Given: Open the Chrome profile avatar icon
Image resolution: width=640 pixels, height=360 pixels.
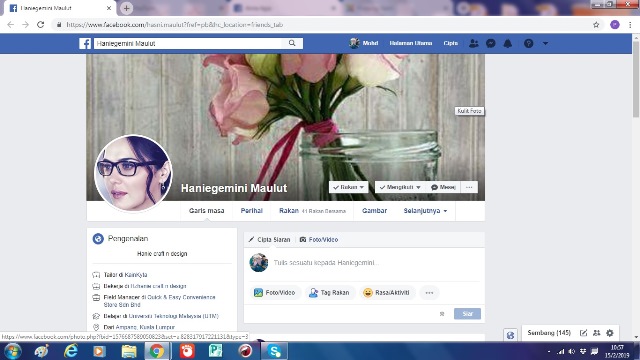Looking at the screenshot, I should [x=615, y=24].
